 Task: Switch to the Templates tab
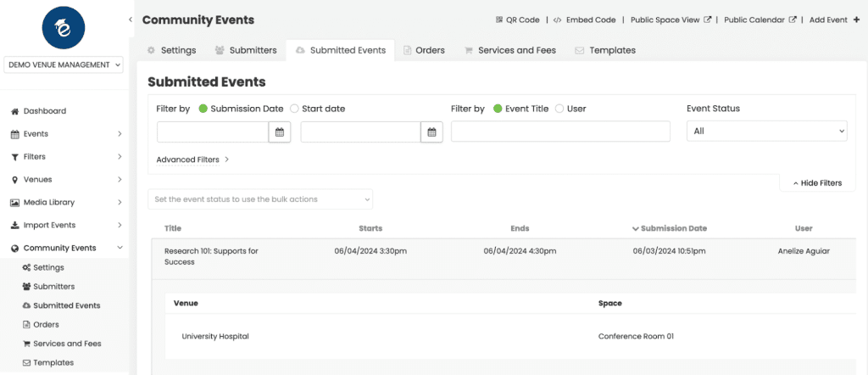pyautogui.click(x=605, y=50)
